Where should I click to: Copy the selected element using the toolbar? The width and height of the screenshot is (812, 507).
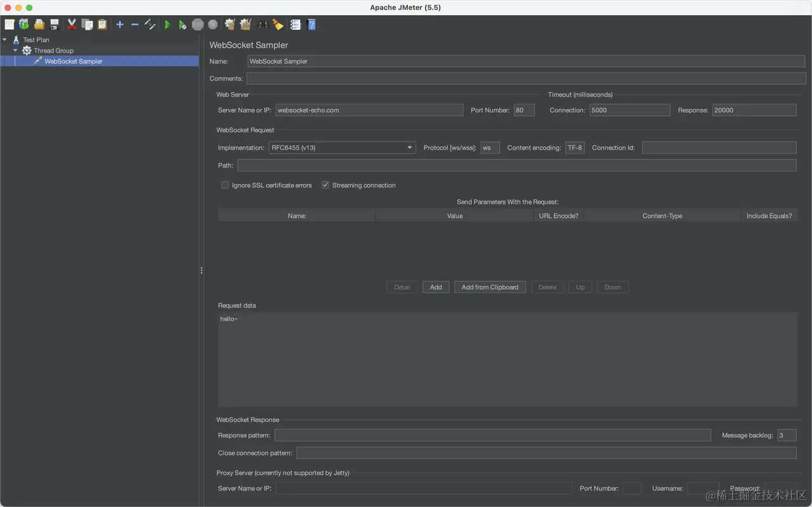coord(87,25)
